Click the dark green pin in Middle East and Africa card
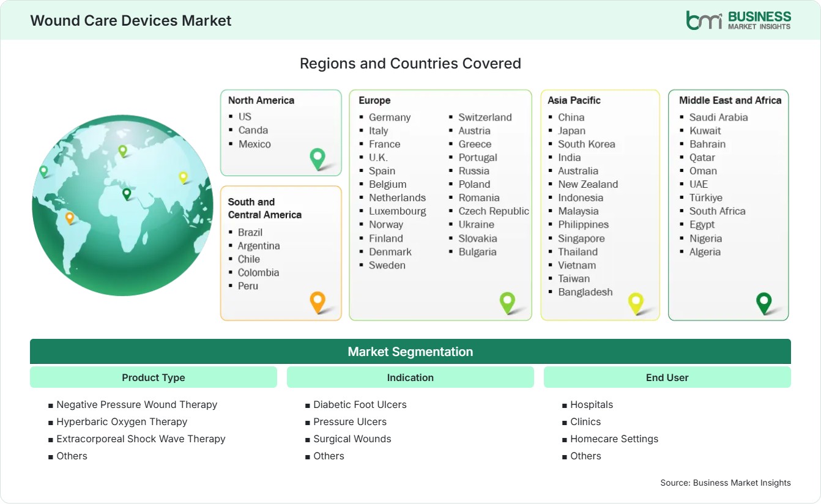This screenshot has width=821, height=504. [764, 303]
